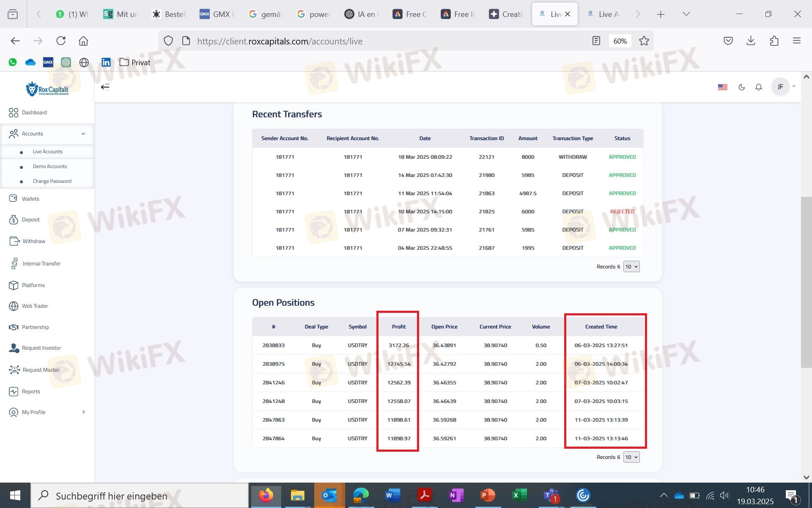
Task: Select Demo Accounts submenu item
Action: tap(50, 166)
